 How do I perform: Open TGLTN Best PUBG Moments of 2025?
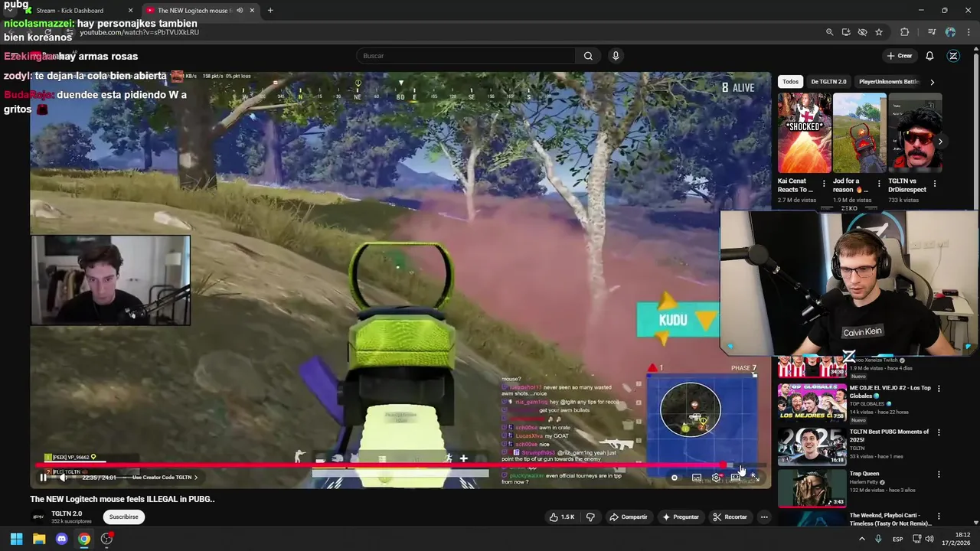812,446
